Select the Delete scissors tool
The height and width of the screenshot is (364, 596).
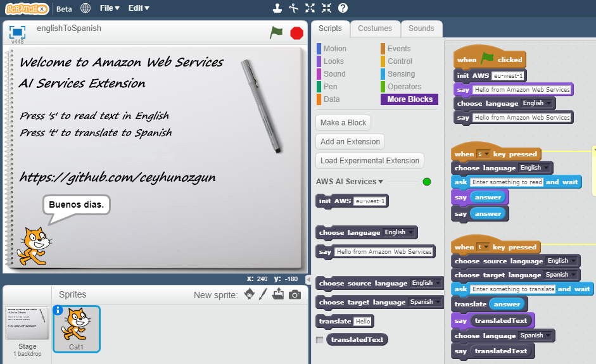293,8
